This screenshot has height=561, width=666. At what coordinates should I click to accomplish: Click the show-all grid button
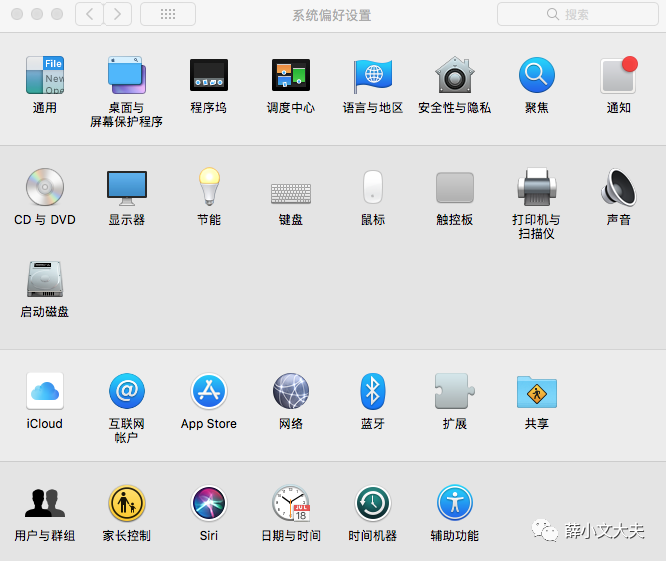168,14
